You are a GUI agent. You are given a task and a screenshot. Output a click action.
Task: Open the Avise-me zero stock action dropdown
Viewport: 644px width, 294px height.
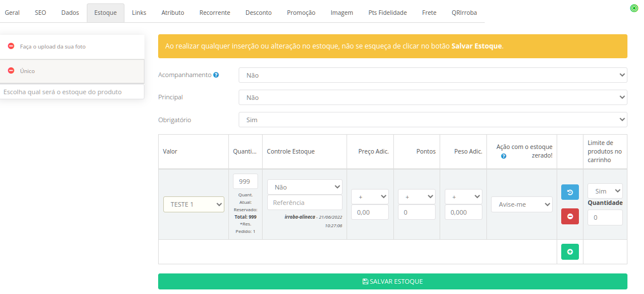[521, 204]
